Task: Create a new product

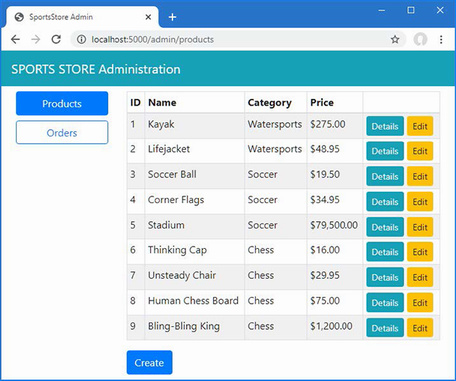Action: pos(149,362)
